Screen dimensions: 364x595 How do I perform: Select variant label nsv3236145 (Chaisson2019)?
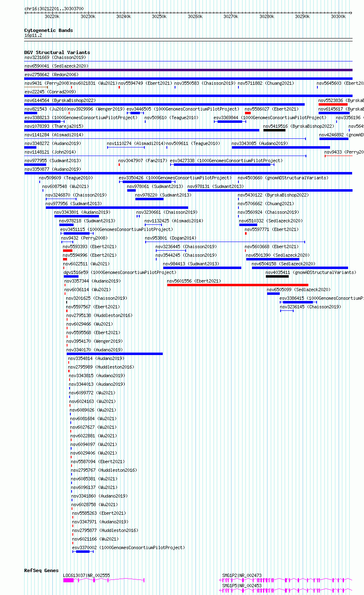[310, 307]
